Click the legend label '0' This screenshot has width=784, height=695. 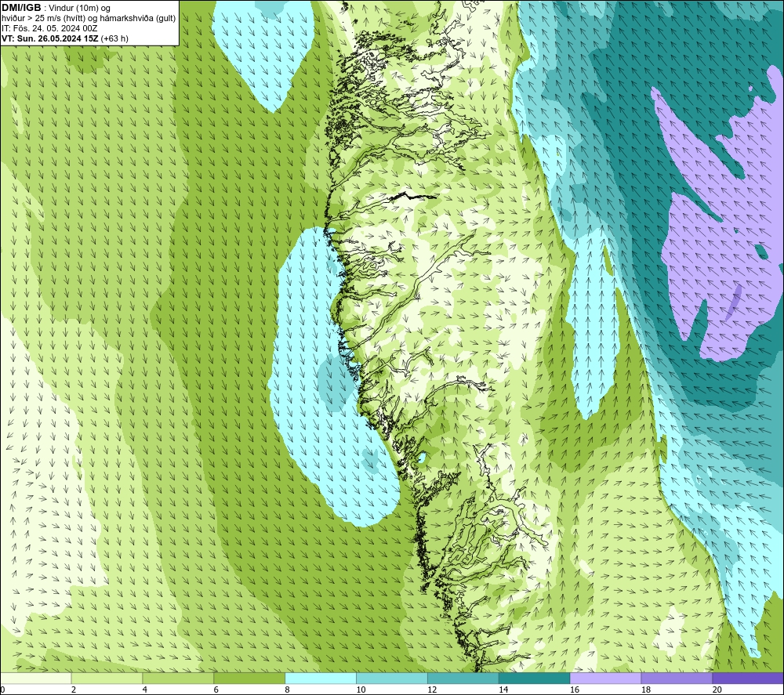pos(3,690)
